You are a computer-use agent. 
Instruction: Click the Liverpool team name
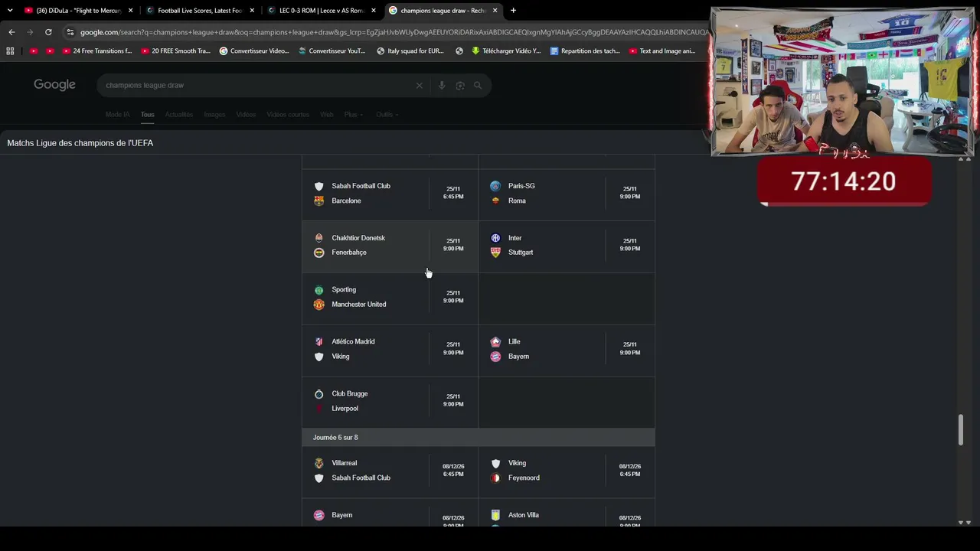pyautogui.click(x=345, y=409)
